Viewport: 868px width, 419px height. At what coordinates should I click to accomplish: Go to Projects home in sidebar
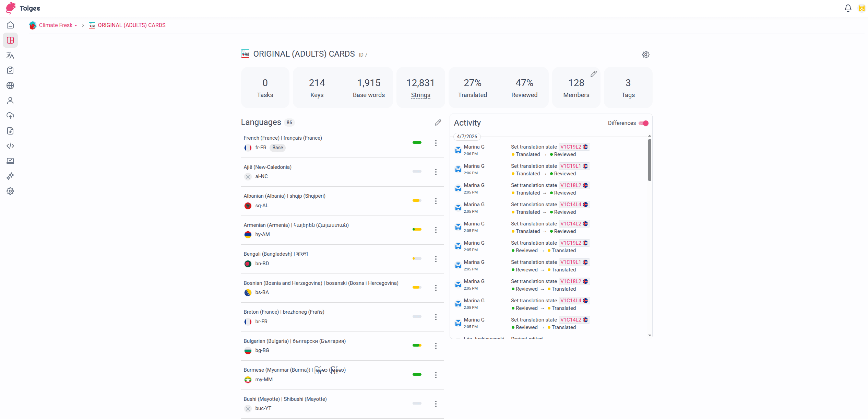10,25
